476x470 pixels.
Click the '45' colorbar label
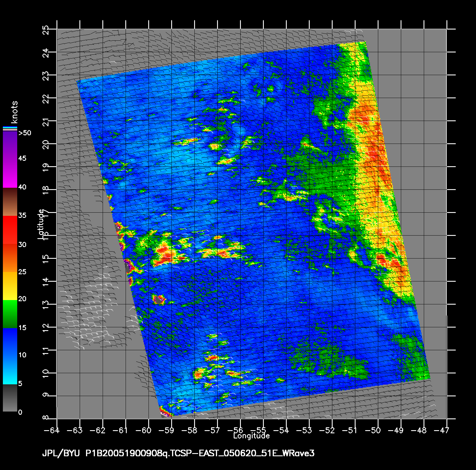click(22, 158)
